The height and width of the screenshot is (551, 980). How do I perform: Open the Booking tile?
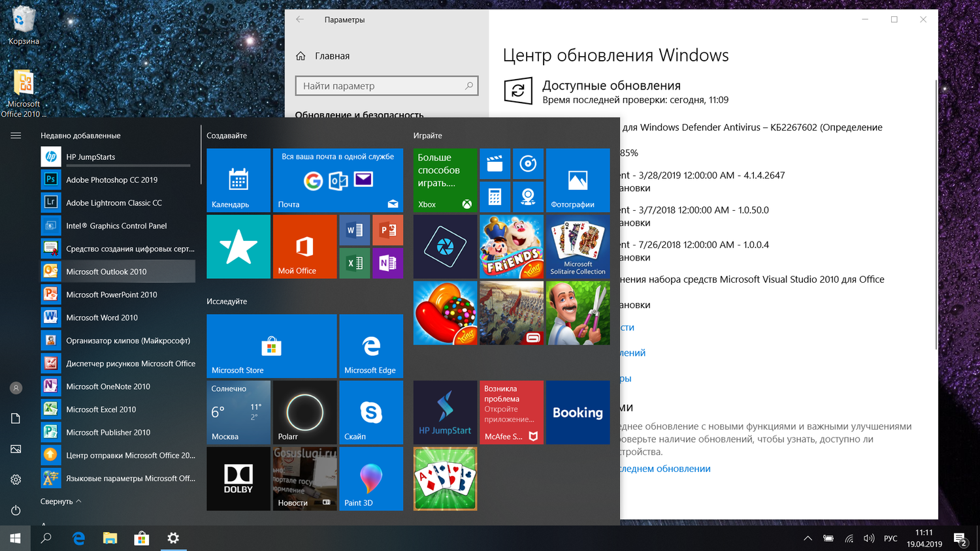click(x=578, y=413)
